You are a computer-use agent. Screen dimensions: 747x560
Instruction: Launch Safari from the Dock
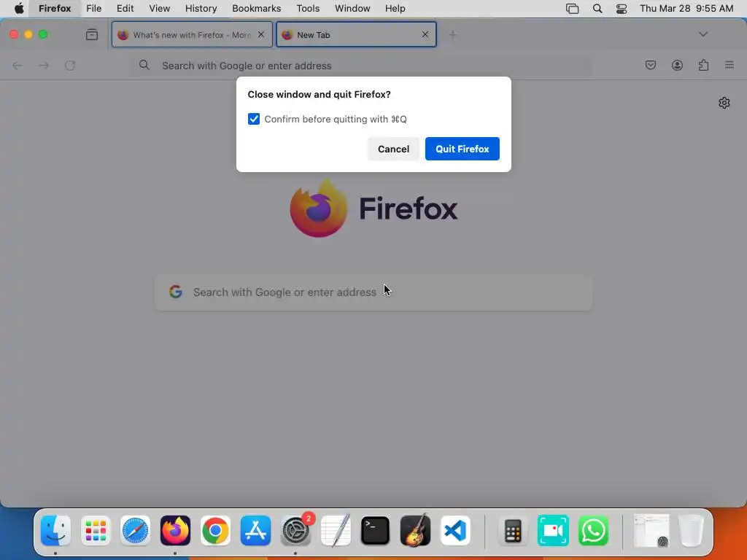[x=135, y=531]
